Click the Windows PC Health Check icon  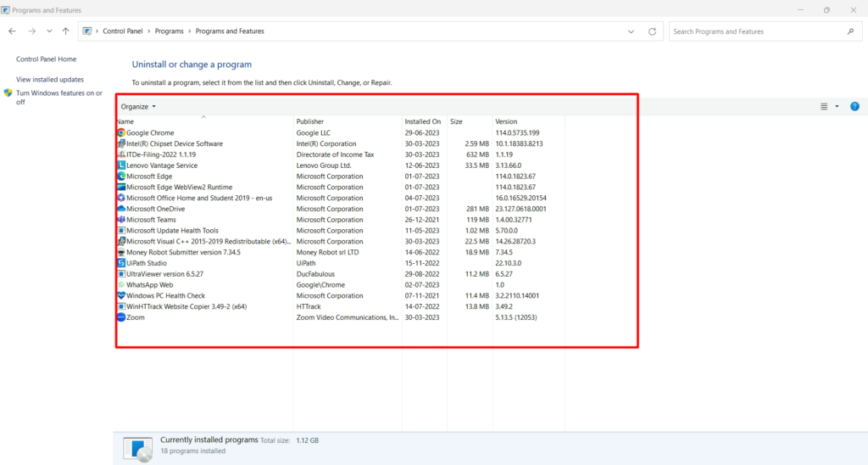click(x=121, y=296)
